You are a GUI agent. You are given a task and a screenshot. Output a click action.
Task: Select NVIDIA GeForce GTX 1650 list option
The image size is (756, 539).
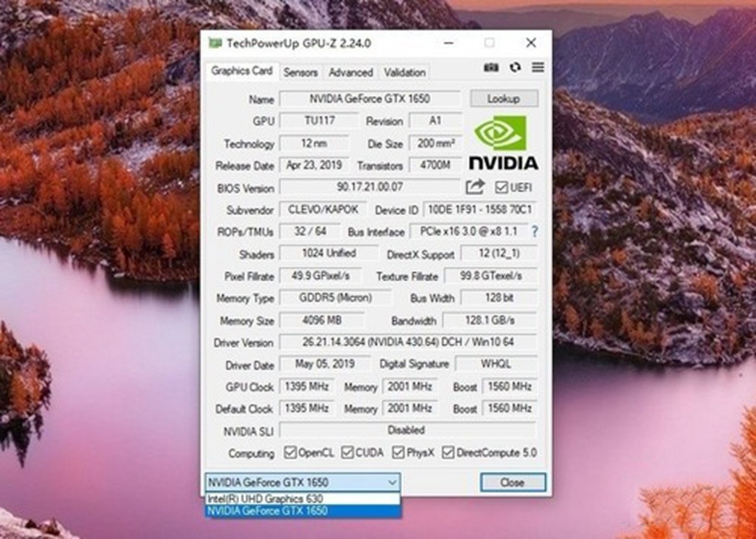point(303,511)
